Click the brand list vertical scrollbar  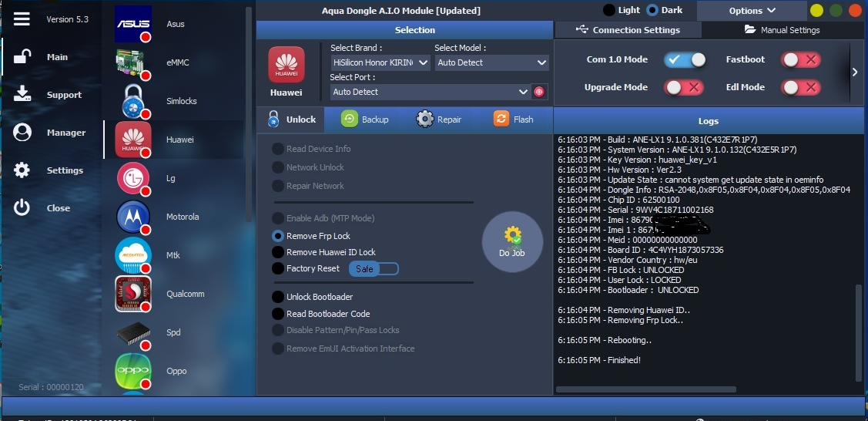(249, 114)
